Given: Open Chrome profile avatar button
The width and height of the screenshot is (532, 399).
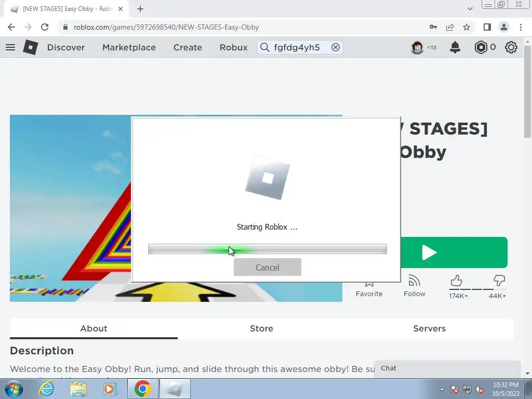Looking at the screenshot, I should coord(504,27).
